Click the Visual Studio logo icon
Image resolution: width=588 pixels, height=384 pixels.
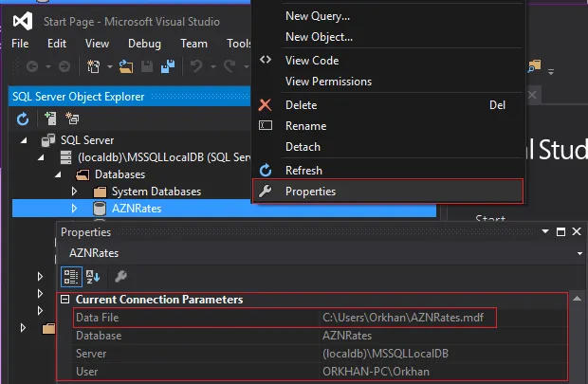tap(23, 22)
